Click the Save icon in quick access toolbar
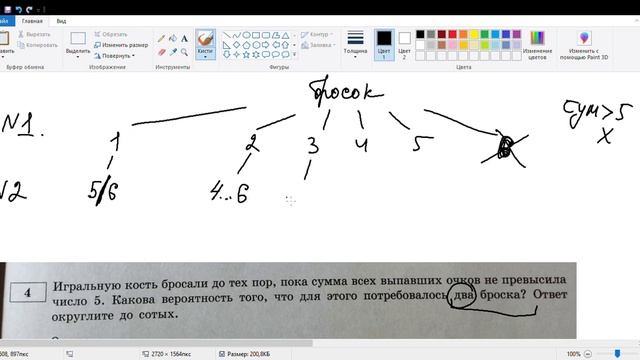Image resolution: width=640 pixels, height=360 pixels. (7, 9)
